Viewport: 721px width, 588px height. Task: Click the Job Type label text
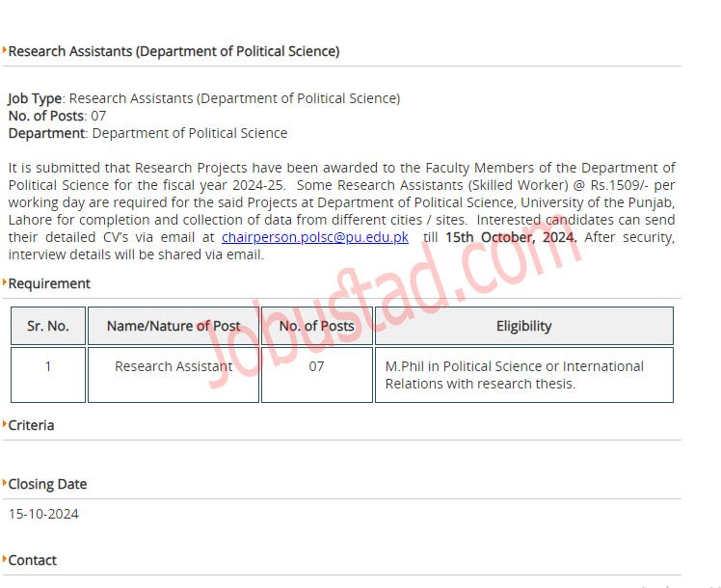pos(35,98)
